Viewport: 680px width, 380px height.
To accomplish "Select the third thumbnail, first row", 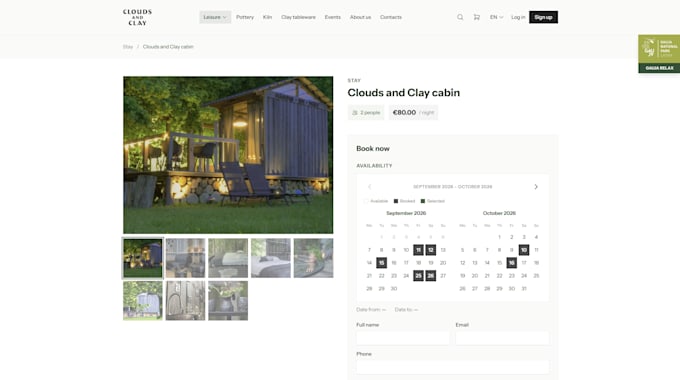I will (228, 258).
